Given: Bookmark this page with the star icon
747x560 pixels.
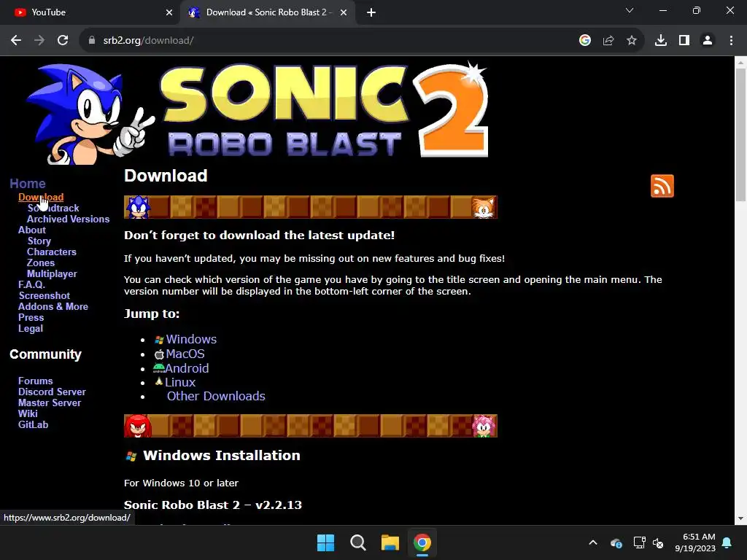Looking at the screenshot, I should (632, 41).
